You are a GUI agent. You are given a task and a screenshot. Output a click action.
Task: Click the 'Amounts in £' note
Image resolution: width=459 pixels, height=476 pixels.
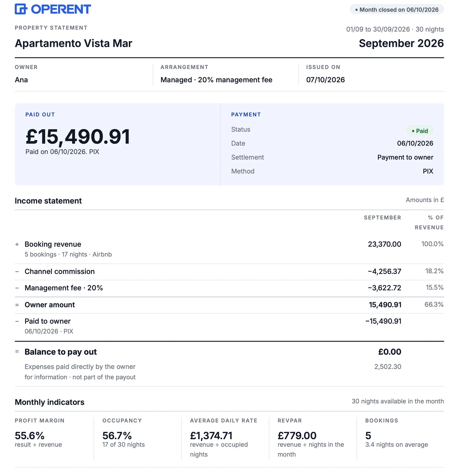coord(425,200)
